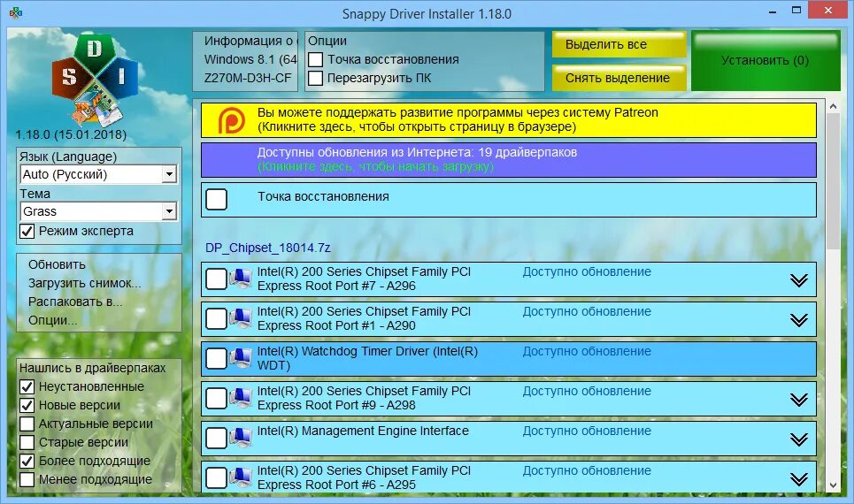Image resolution: width=854 pixels, height=504 pixels.
Task: Select checkbox for Watchdog Timer Driver
Action: (x=216, y=358)
